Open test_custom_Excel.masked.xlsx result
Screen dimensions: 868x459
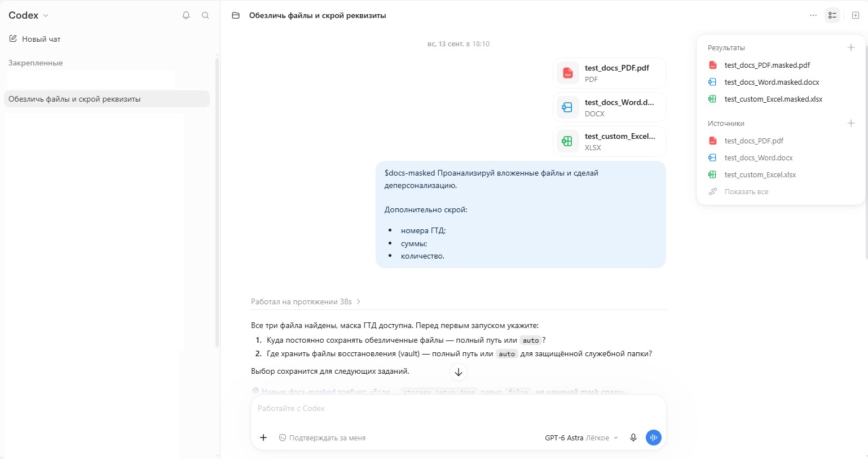(x=773, y=99)
